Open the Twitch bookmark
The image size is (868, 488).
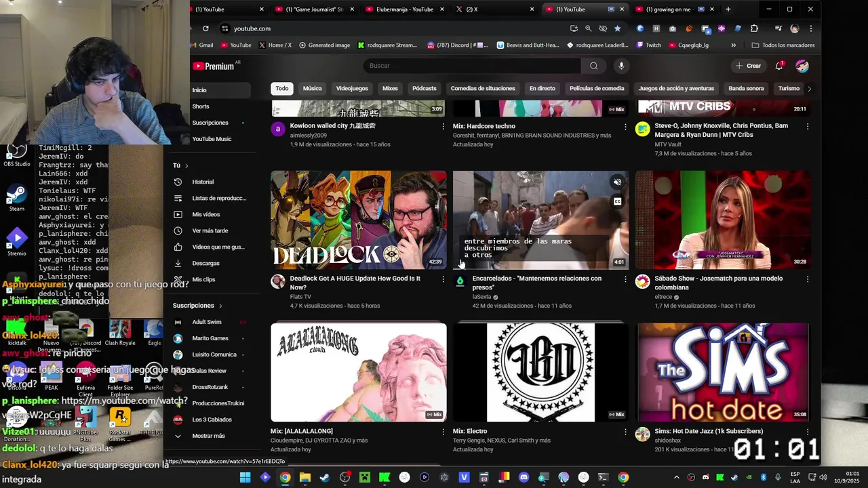[649, 45]
